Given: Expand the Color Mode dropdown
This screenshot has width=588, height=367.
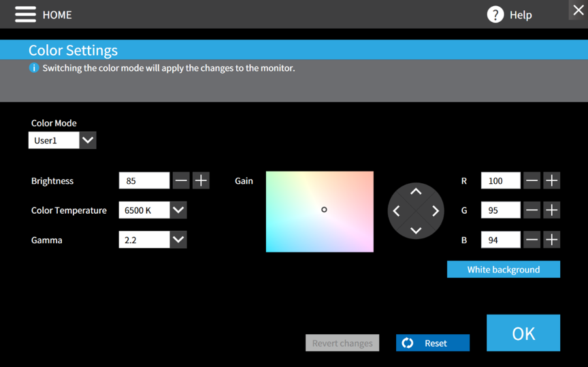Looking at the screenshot, I should [88, 140].
